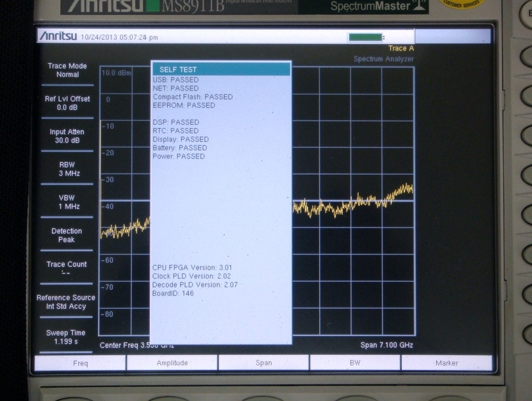Click the Battery: PASSED result line
The image size is (532, 401).
click(x=180, y=148)
